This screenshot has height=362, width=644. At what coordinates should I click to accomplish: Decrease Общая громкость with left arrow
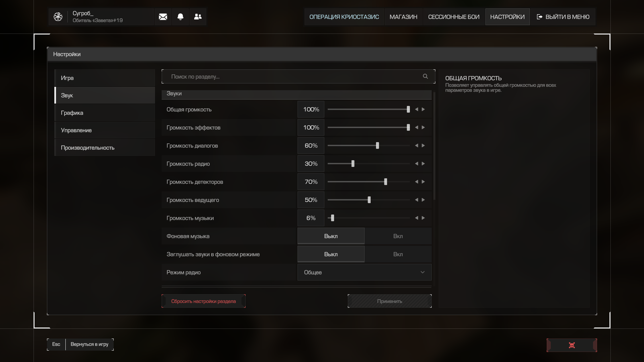[x=417, y=109]
